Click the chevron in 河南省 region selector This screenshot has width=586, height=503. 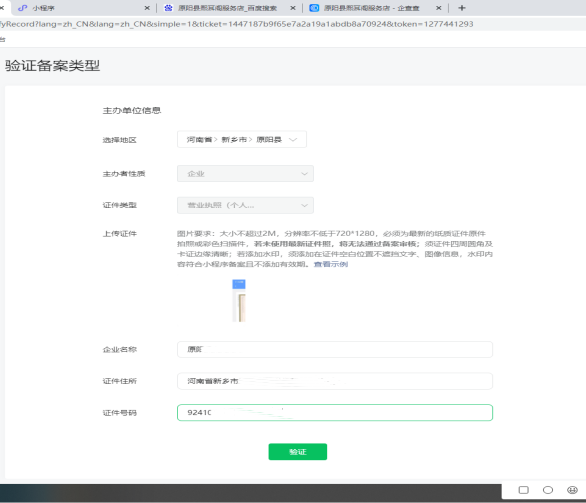tap(293, 140)
